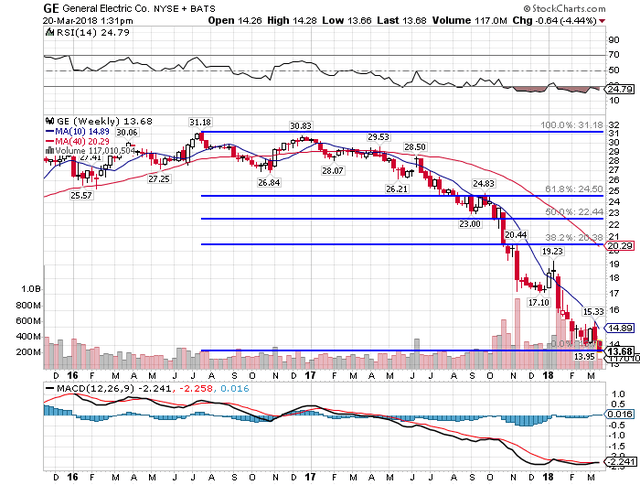This screenshot has width=640, height=485.
Task: Click the 50.0%: 22.44 Fibonacci label
Action: click(x=574, y=212)
